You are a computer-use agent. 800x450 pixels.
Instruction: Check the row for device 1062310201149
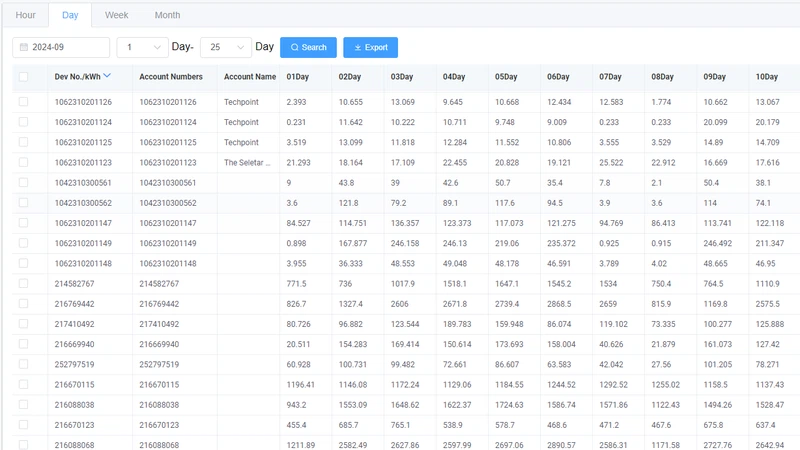pyautogui.click(x=23, y=243)
